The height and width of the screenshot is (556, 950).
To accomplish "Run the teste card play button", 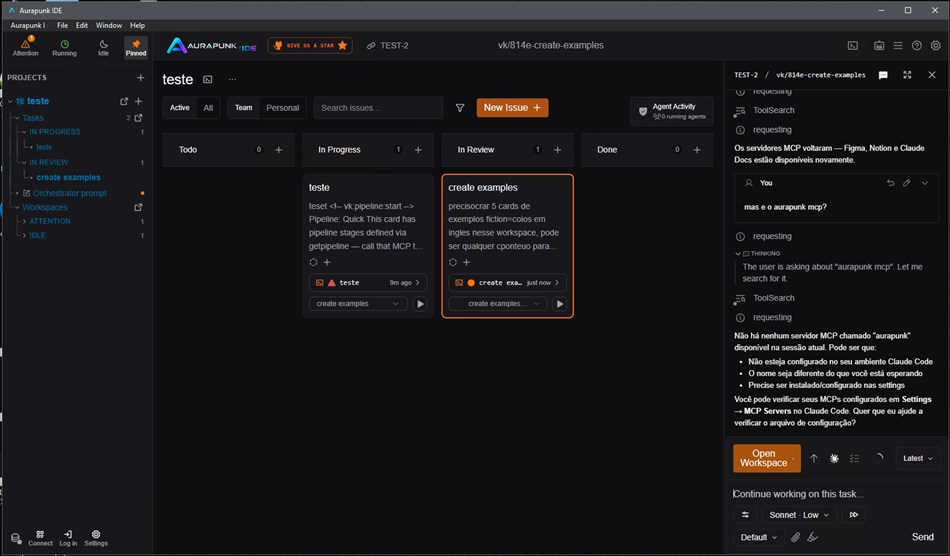I will 420,303.
